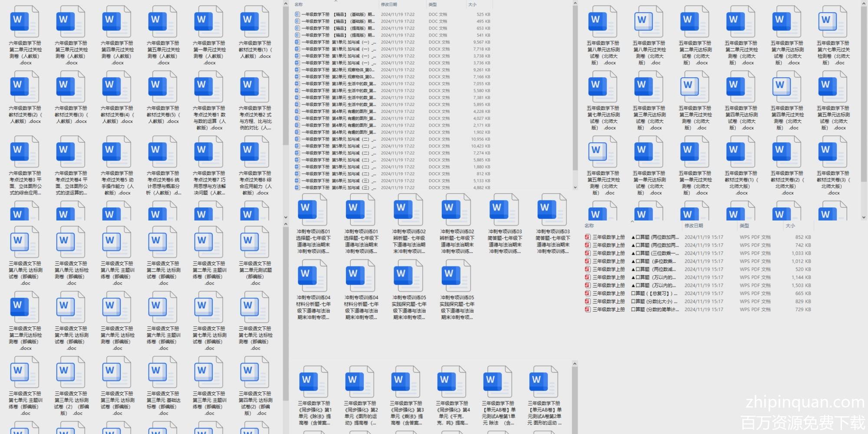
Task: Click 类型 column header in PDF list
Action: point(744,226)
